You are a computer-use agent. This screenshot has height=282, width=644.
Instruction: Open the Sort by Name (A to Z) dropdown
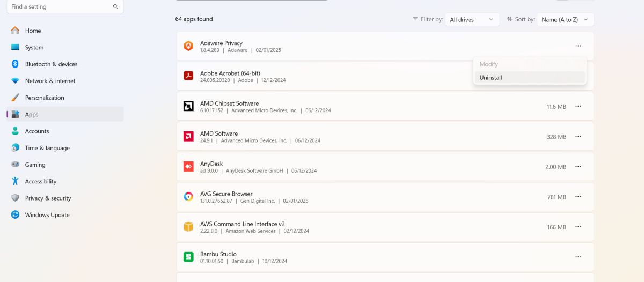click(x=565, y=19)
